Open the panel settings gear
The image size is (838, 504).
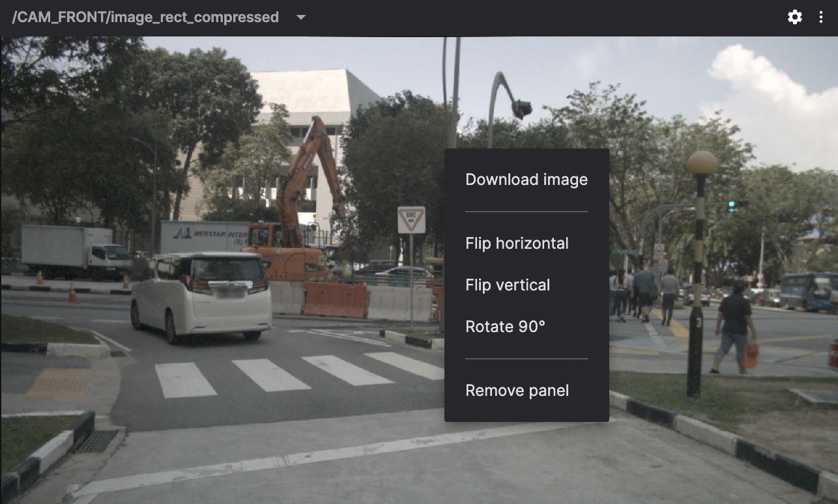click(795, 18)
